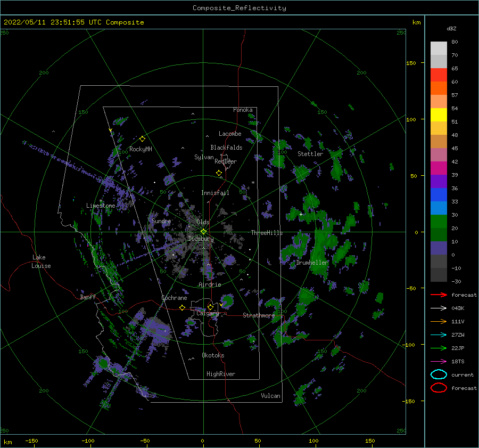Click the yellow diamond marker below Cochrane

[183, 307]
